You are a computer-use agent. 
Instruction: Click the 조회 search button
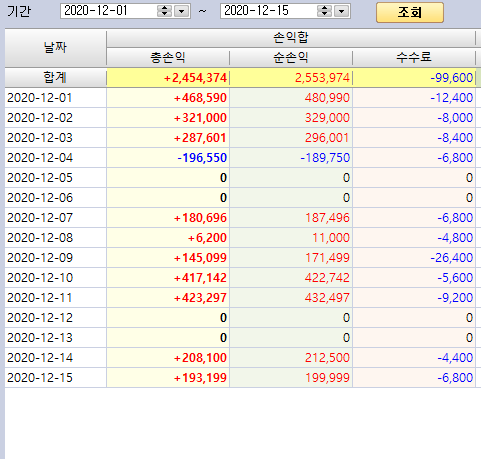(410, 12)
